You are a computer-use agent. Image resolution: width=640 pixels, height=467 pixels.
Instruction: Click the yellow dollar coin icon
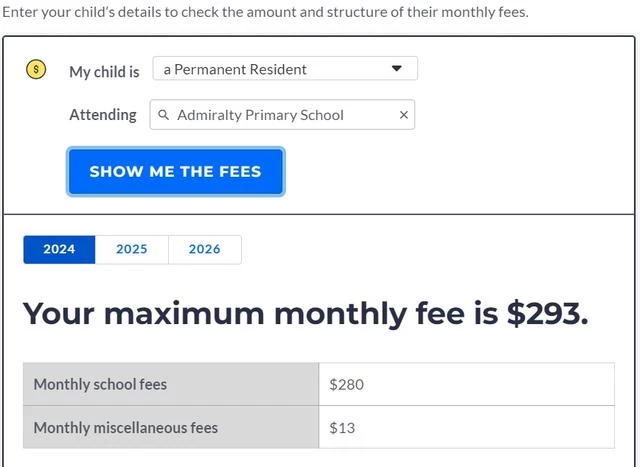[x=36, y=69]
